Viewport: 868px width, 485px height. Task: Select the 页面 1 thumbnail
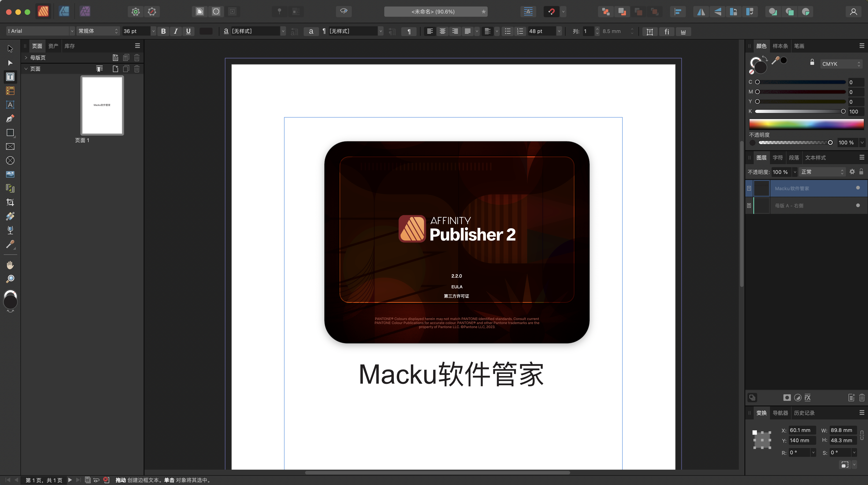coord(102,105)
